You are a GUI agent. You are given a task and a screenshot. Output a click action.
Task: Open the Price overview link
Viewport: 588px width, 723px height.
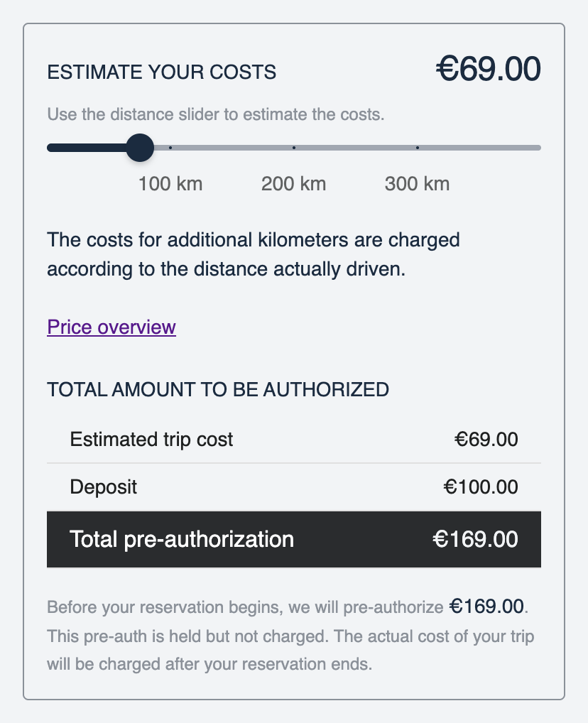tap(111, 327)
